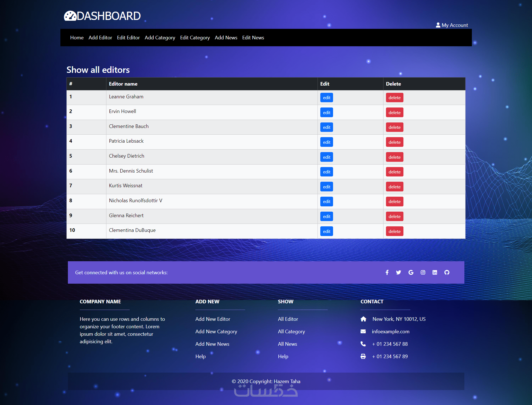Click the Facebook icon in social bar
This screenshot has height=405, width=532.
(387, 272)
